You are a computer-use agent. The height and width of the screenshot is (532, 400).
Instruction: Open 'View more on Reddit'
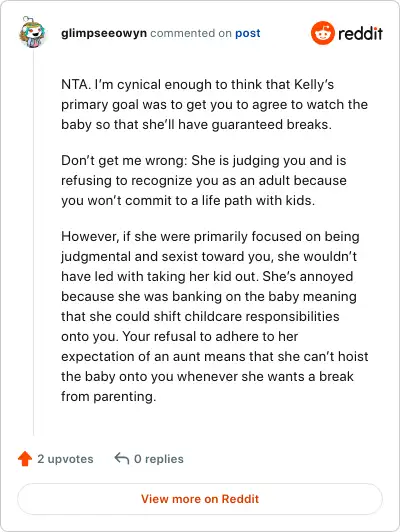coord(200,499)
